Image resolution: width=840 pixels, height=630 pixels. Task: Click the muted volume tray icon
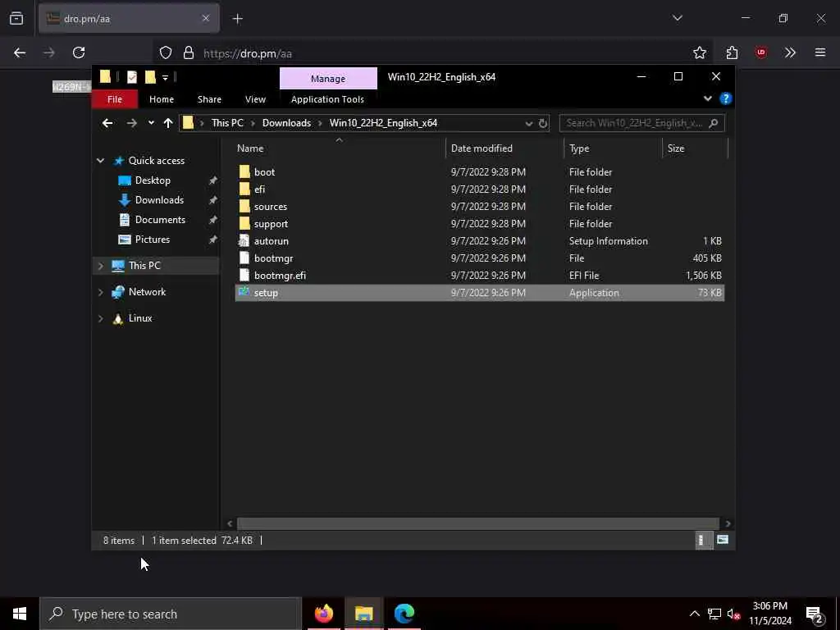734,614
